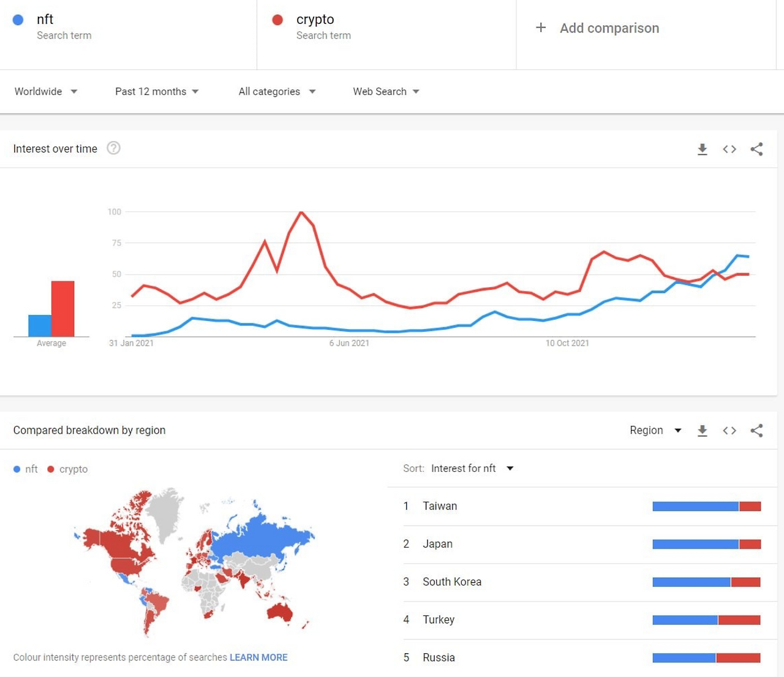The height and width of the screenshot is (677, 784).
Task: Open help icon beside Interest over time
Action: pyautogui.click(x=113, y=148)
